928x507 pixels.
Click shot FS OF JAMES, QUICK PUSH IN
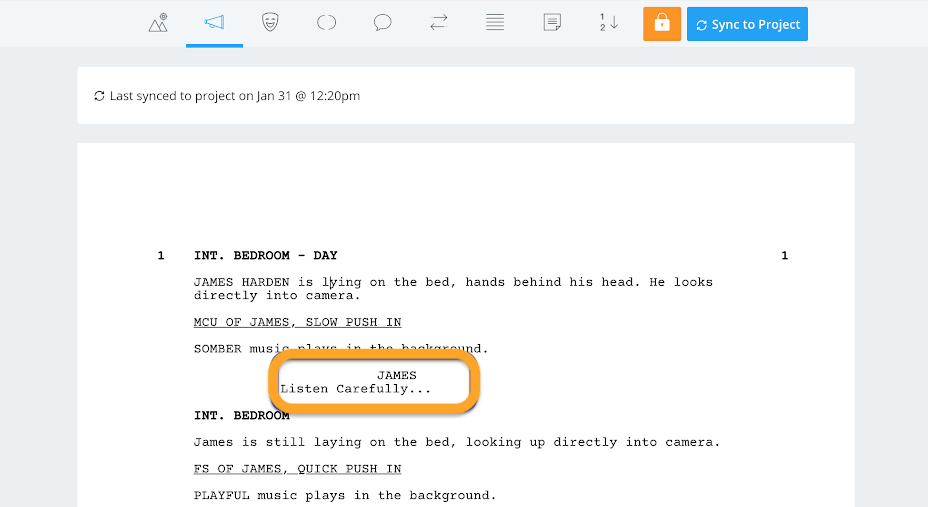pyautogui.click(x=298, y=469)
